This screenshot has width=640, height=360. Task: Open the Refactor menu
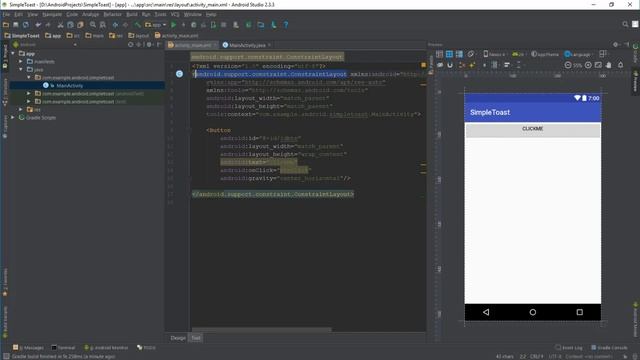pyautogui.click(x=112, y=14)
